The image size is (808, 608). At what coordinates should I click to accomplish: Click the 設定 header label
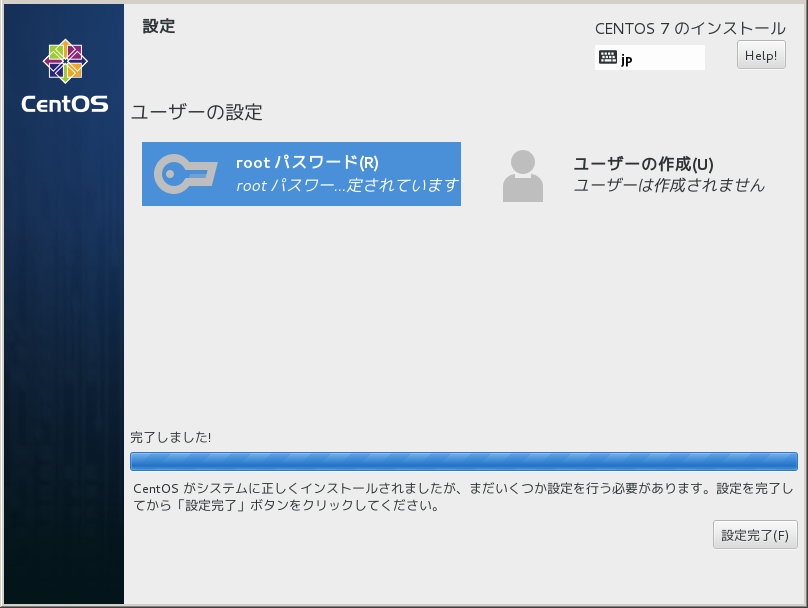(159, 26)
